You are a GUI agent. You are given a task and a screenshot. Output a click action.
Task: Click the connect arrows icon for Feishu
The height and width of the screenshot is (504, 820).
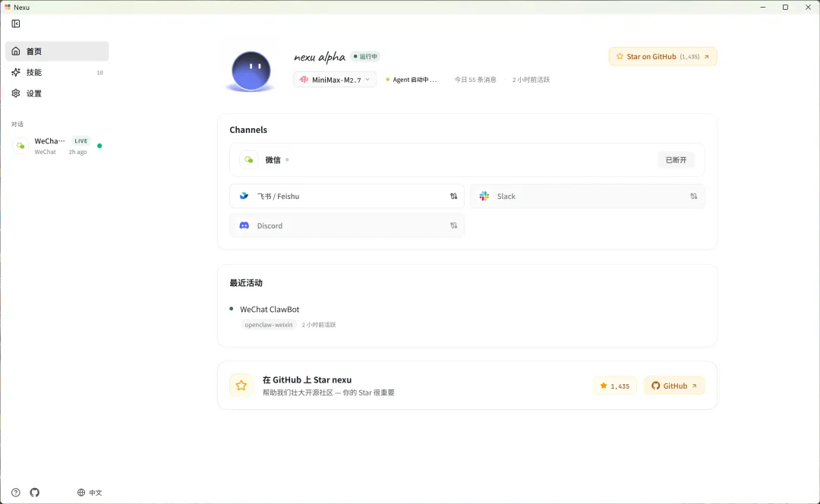click(453, 196)
